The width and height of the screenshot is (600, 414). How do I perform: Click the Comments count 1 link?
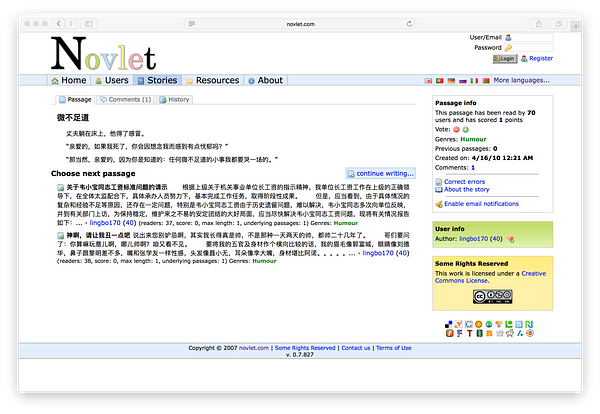point(473,168)
